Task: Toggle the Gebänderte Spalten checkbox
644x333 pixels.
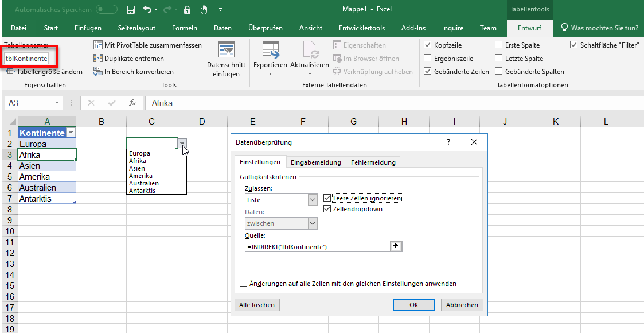Action: coord(499,72)
